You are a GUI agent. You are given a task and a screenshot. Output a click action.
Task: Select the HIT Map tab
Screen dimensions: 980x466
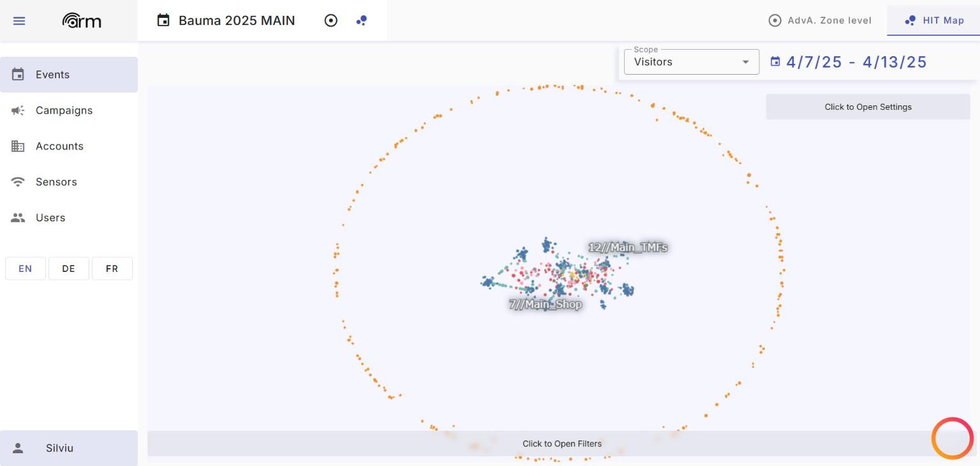[x=933, y=20]
